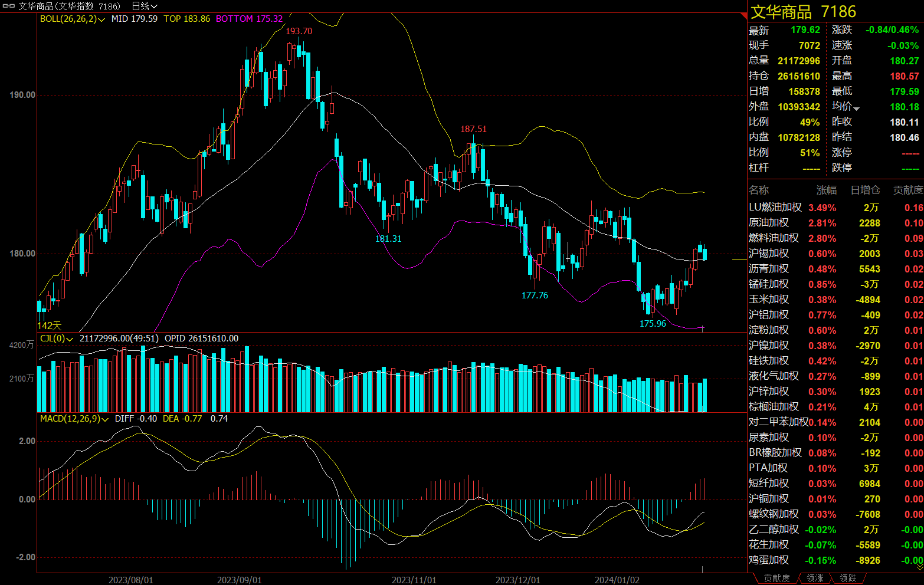Screen dimensions: 924x585
Task: Click the 文华商品 7186 quote panel title
Action: coord(803,12)
